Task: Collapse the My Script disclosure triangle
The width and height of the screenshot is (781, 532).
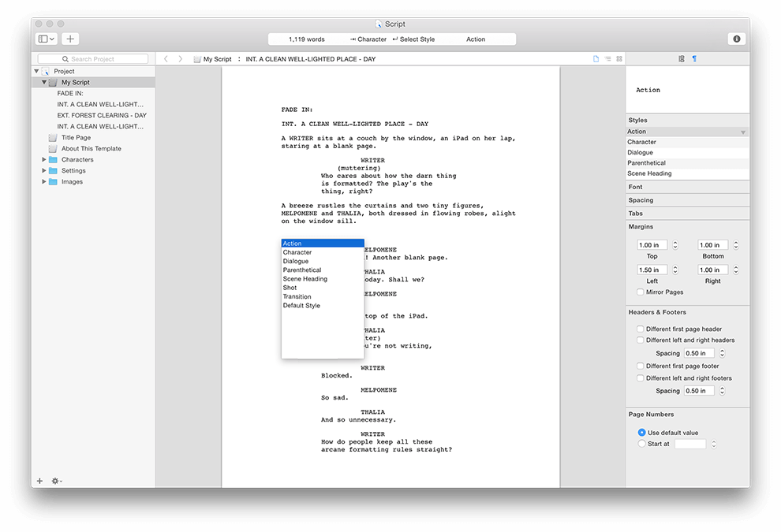Action: click(x=44, y=82)
